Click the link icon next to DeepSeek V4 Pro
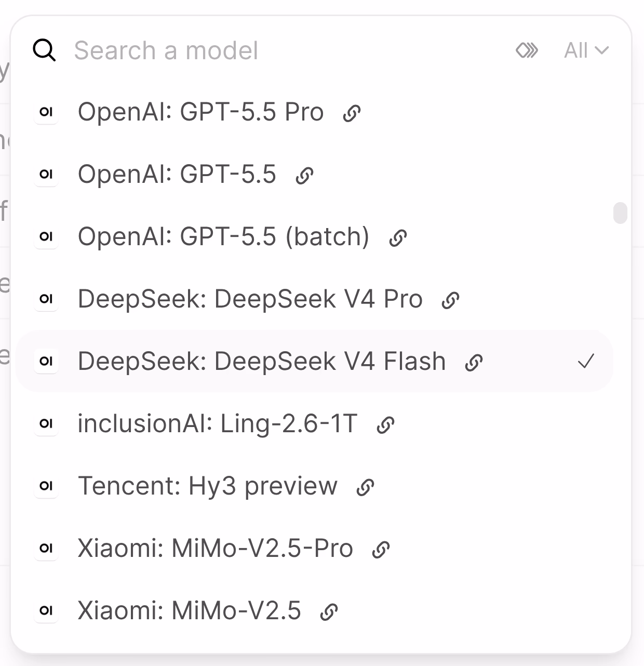 [x=450, y=300]
